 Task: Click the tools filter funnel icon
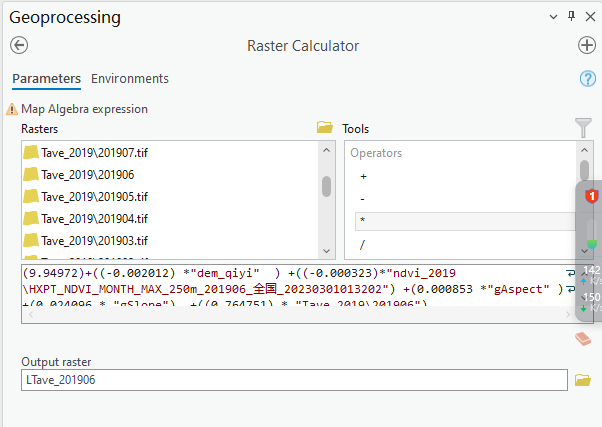click(584, 127)
